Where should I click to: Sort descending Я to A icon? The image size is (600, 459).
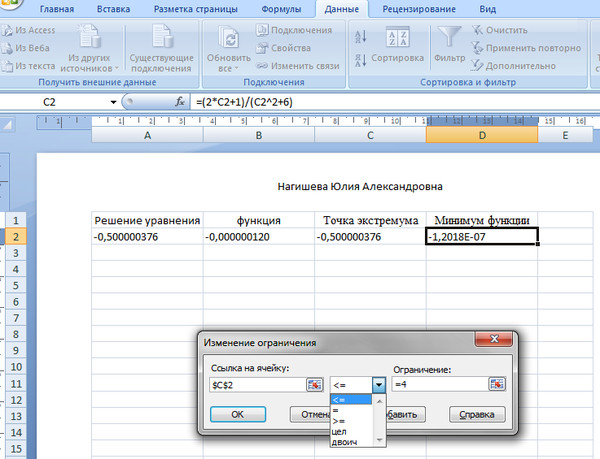coord(361,60)
